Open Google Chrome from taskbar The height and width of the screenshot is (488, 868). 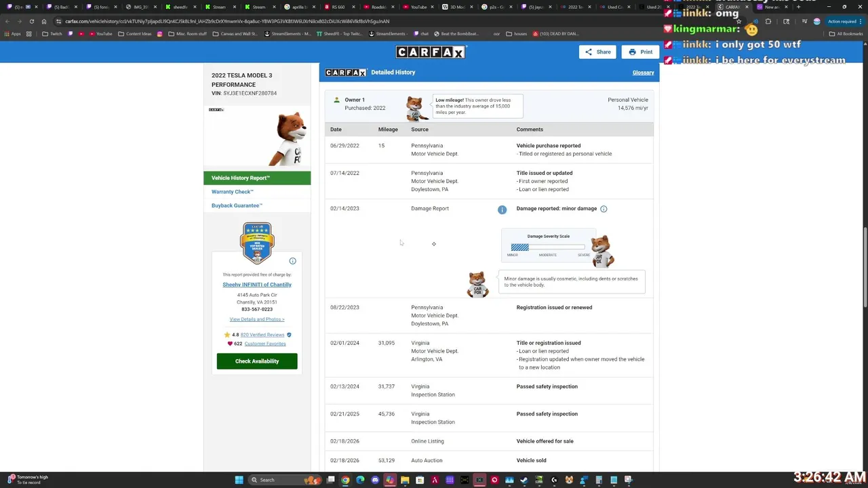click(x=345, y=480)
